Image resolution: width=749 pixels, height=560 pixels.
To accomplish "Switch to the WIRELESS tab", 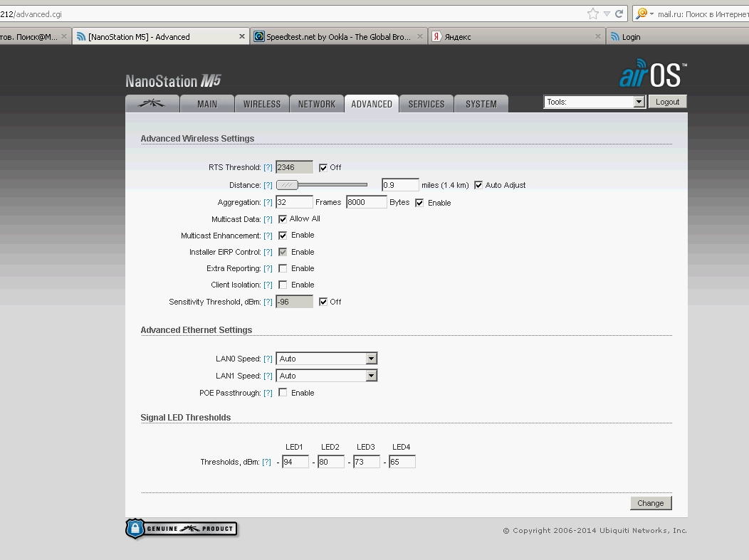I will (x=262, y=104).
